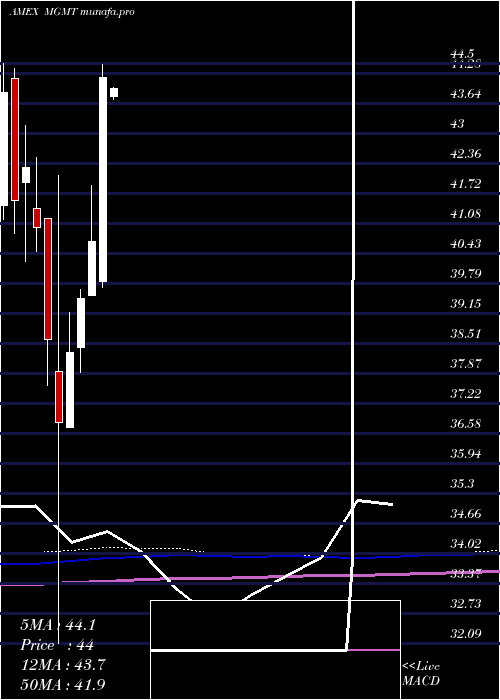The height and width of the screenshot is (700, 500).
Task: Click the 44.5 price axis label
Action: pyautogui.click(x=462, y=54)
